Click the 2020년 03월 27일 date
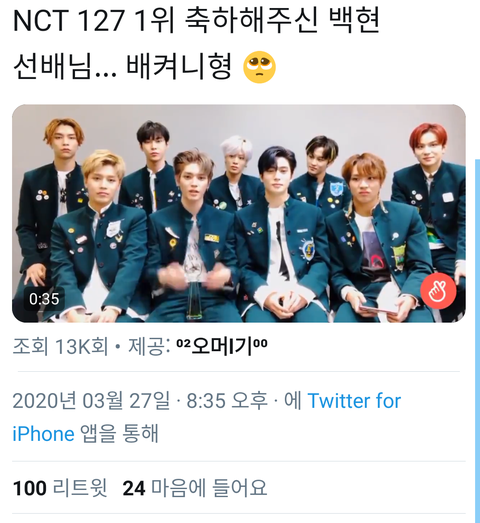Image resolution: width=480 pixels, height=523 pixels. (91, 400)
